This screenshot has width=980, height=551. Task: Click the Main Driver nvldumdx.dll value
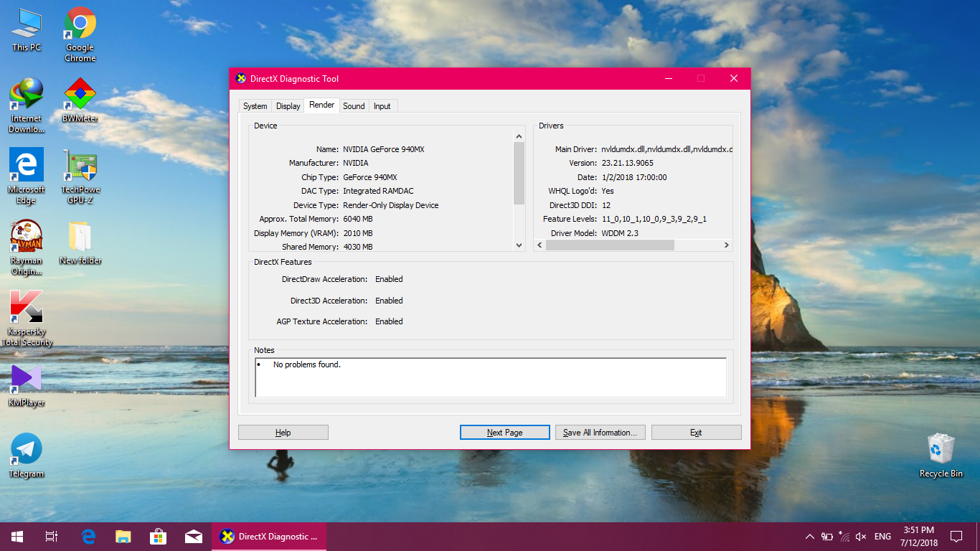tap(666, 149)
